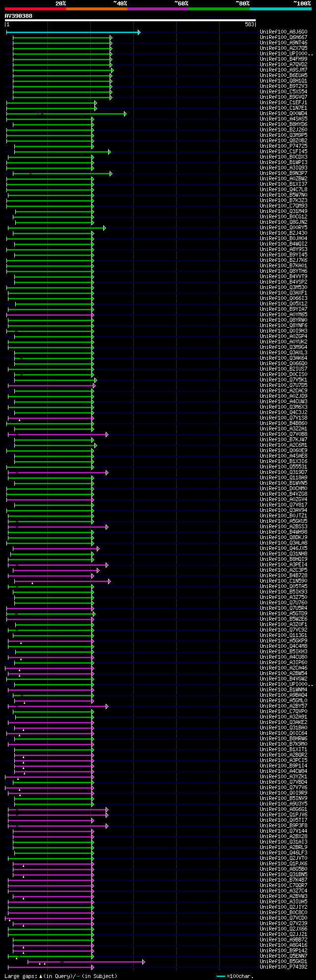Click the purple alignment bar for Q7V0B8
Image resolution: width=316 pixels, height=980 pixels.
tap(58, 434)
